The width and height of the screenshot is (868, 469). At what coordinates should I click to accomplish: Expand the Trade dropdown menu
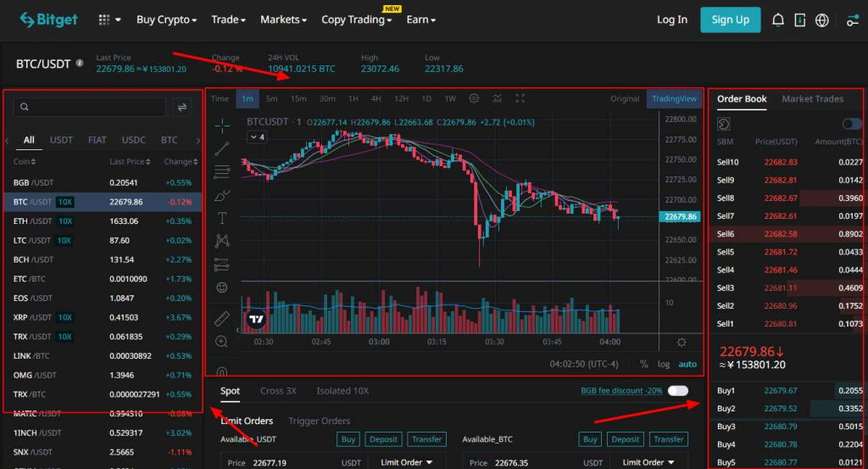coord(229,20)
